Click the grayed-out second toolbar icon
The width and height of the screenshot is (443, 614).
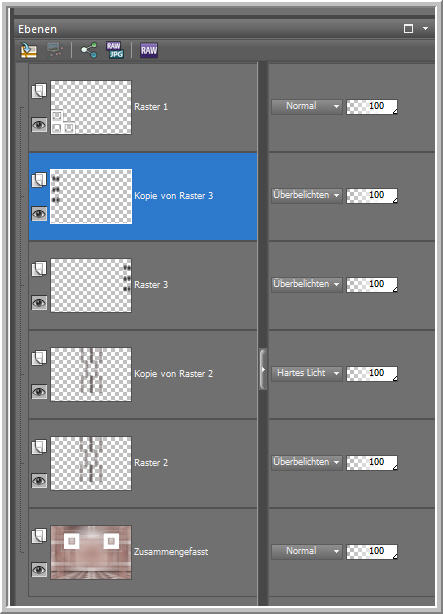click(55, 50)
